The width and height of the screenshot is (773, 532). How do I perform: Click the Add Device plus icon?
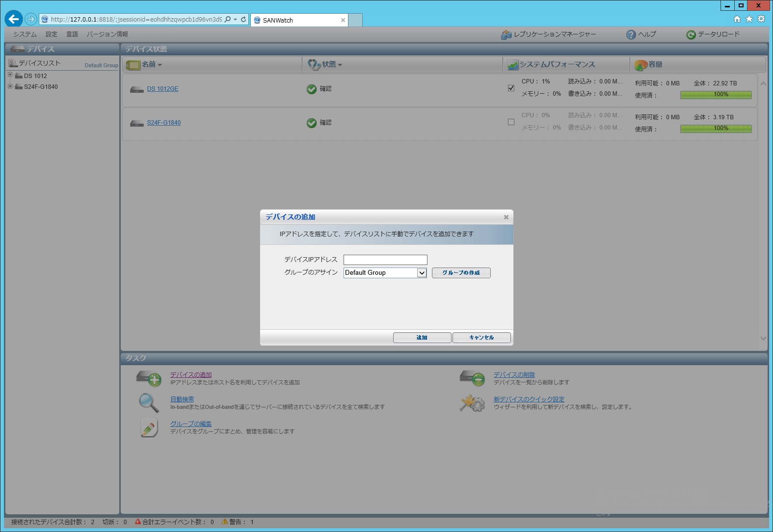click(149, 378)
